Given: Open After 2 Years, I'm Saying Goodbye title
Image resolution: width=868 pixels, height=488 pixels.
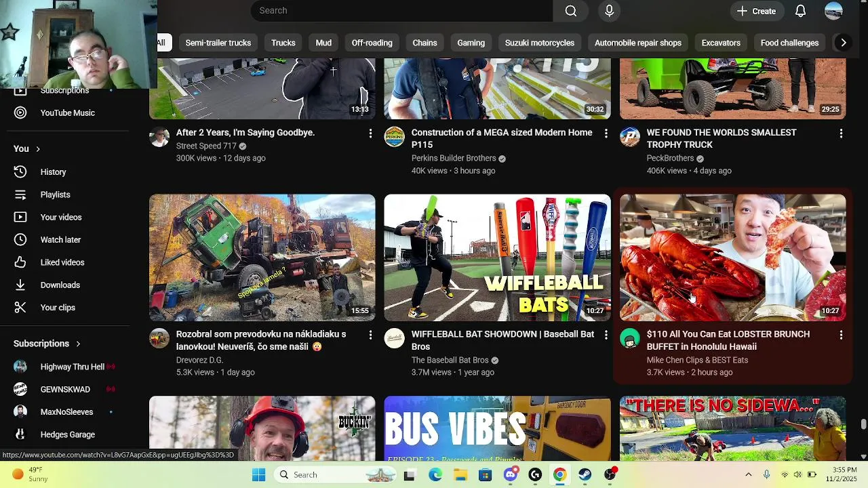Looking at the screenshot, I should (245, 133).
